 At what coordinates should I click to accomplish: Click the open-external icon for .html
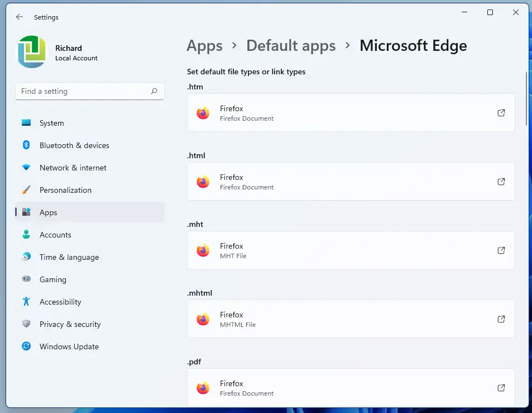[x=501, y=182]
